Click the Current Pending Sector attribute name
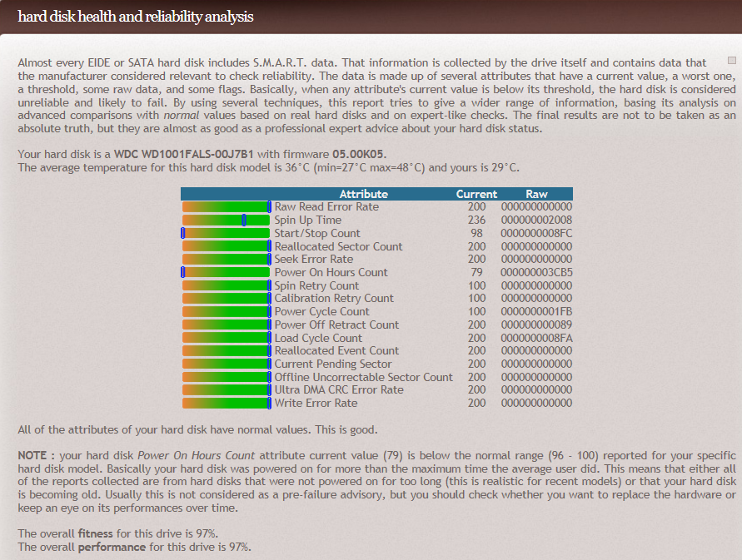The height and width of the screenshot is (560, 742). (333, 364)
